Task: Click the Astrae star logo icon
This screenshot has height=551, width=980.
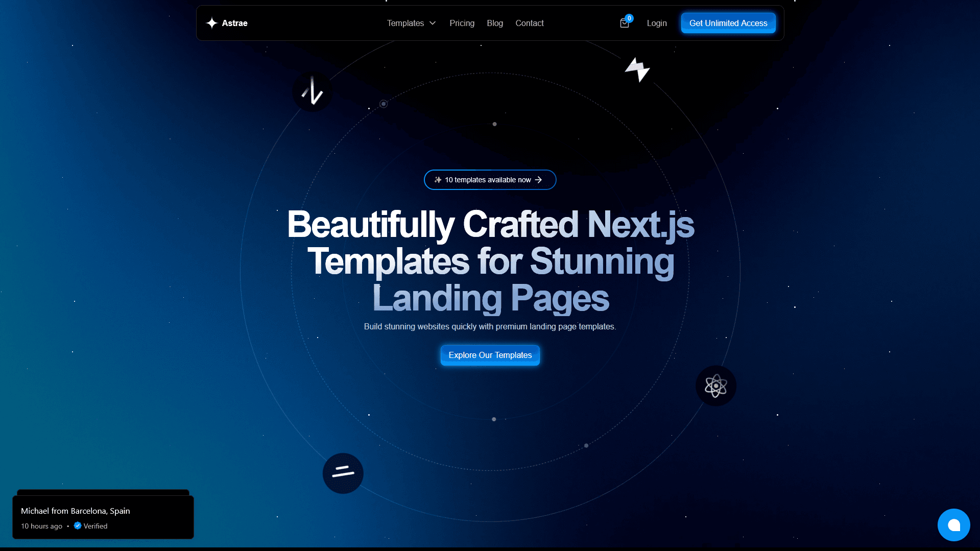Action: click(211, 23)
